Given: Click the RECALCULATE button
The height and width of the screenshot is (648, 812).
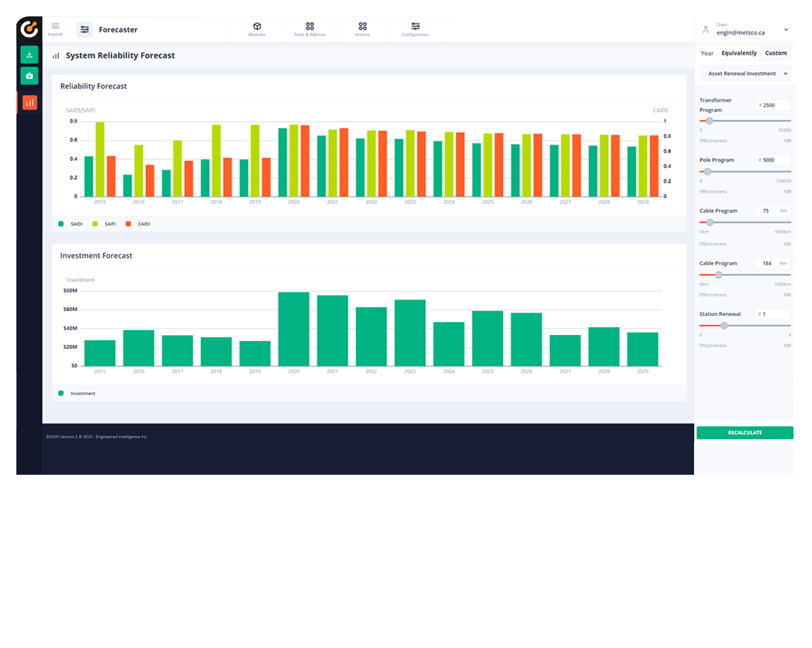Looking at the screenshot, I should tap(745, 432).
